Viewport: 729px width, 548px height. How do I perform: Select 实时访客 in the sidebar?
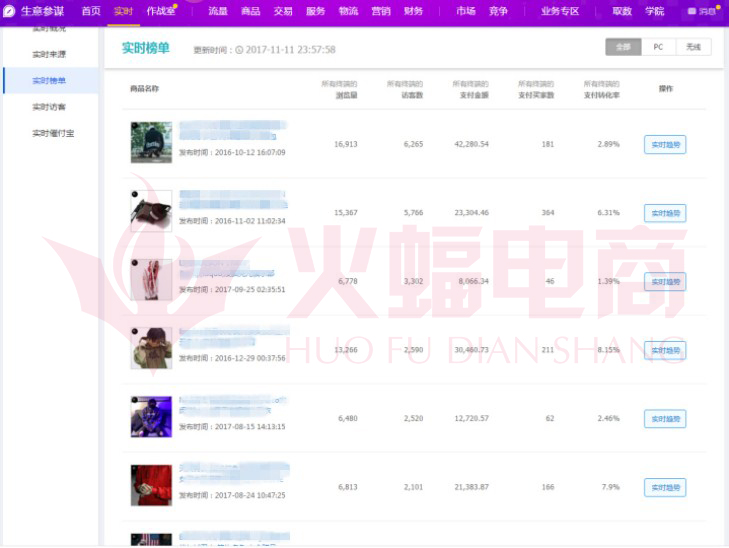[x=49, y=107]
